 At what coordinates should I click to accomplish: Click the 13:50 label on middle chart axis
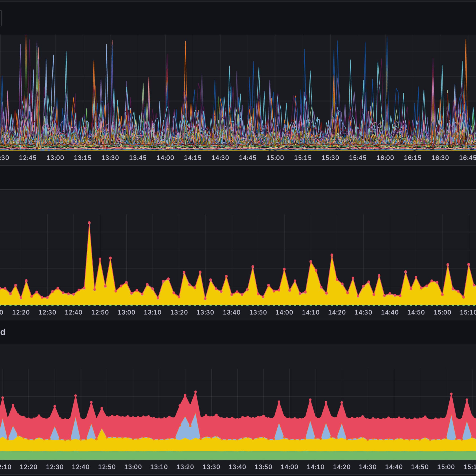click(x=258, y=312)
